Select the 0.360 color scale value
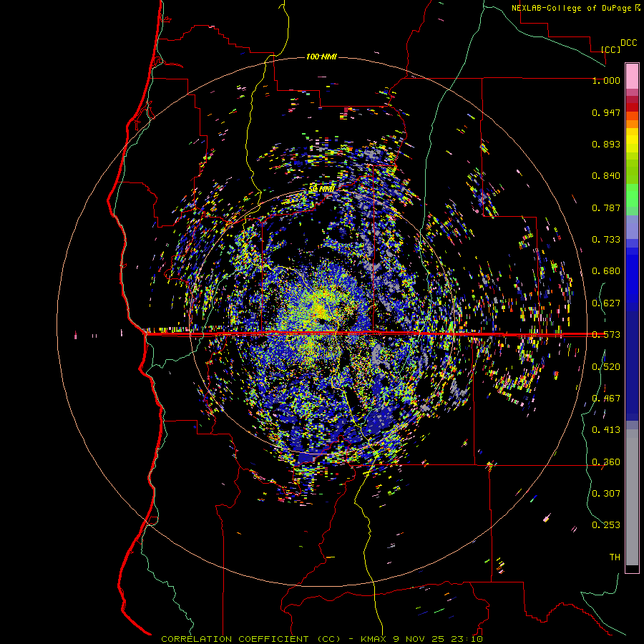644x644 pixels. pos(606,462)
